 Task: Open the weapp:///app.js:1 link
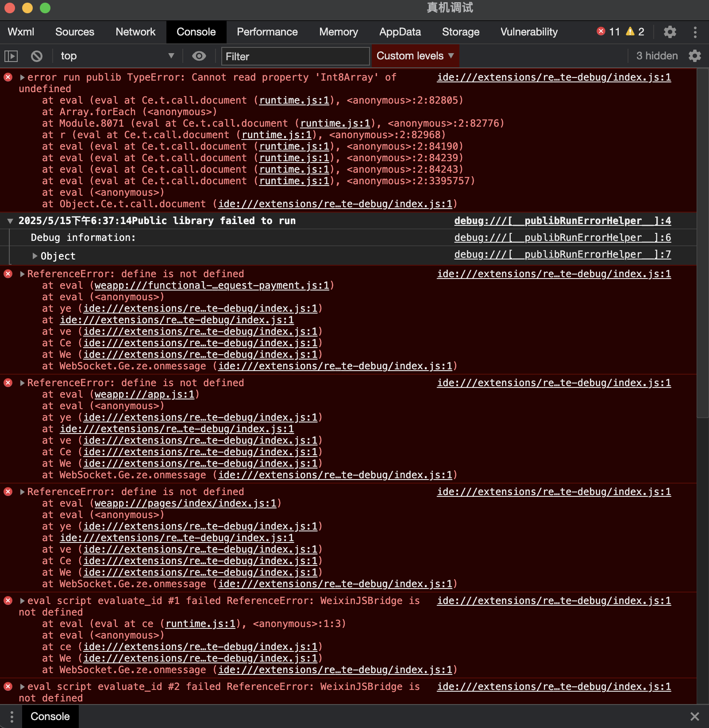(144, 394)
